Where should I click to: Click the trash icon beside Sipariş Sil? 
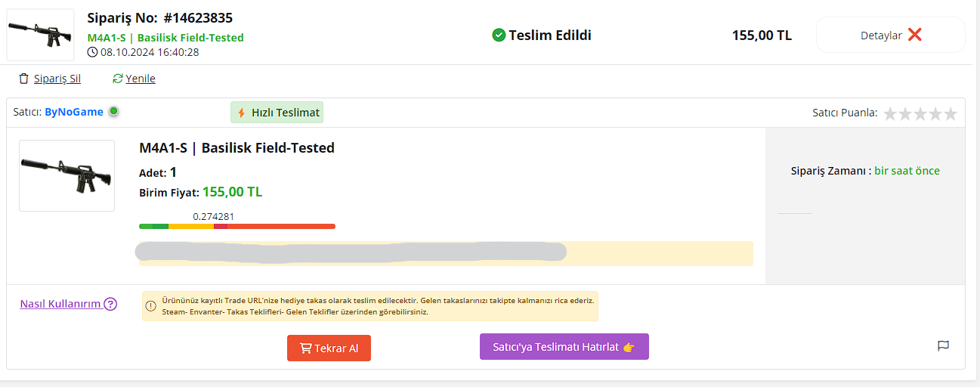(23, 79)
